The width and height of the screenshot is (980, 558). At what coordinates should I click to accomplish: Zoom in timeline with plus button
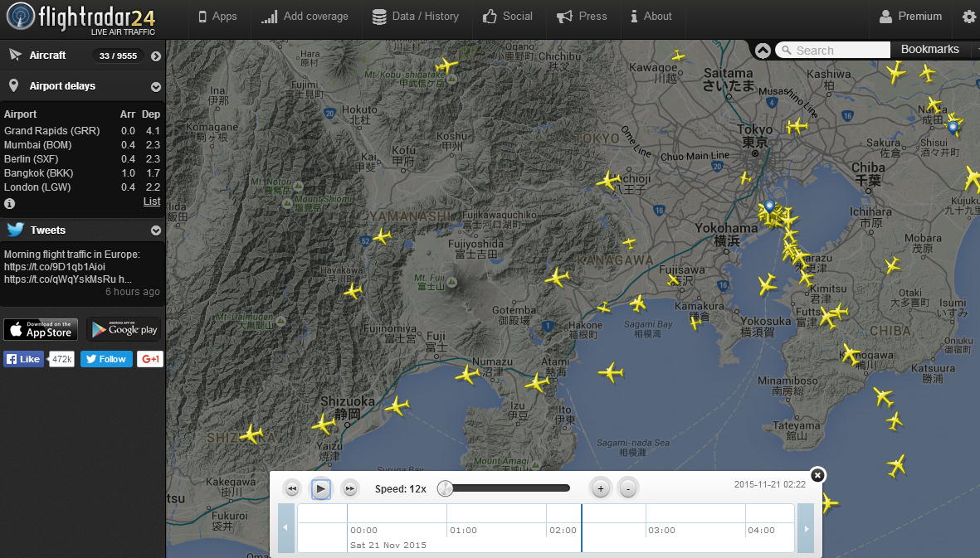point(601,488)
